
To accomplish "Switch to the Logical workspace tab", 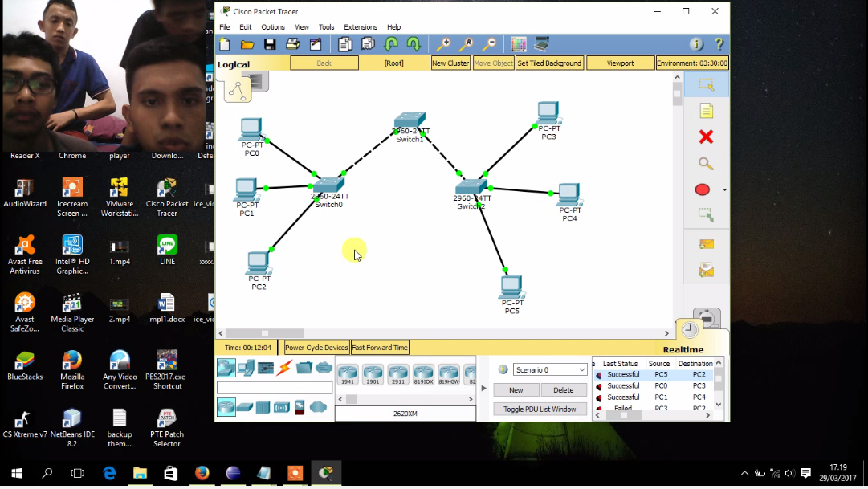I will [x=234, y=64].
